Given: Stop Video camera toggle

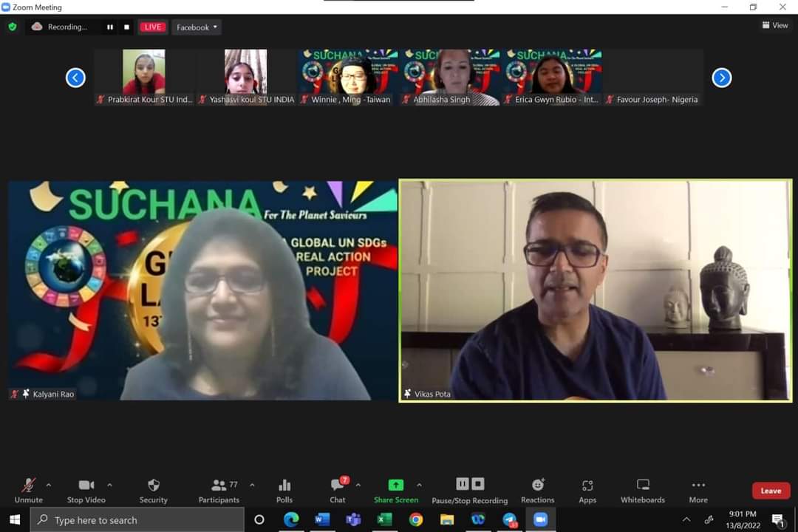Looking at the screenshot, I should coord(86,491).
